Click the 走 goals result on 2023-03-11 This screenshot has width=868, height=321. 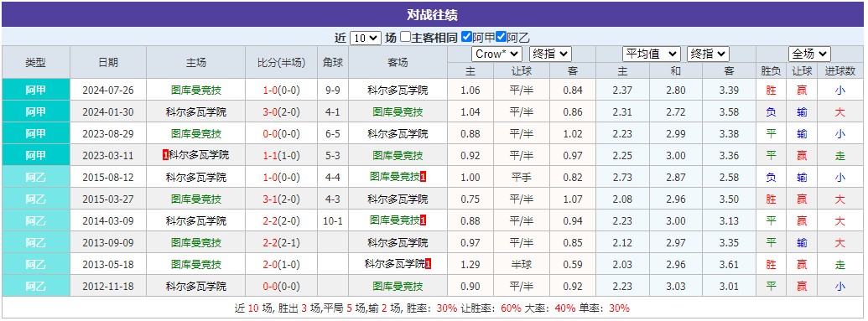pyautogui.click(x=839, y=156)
